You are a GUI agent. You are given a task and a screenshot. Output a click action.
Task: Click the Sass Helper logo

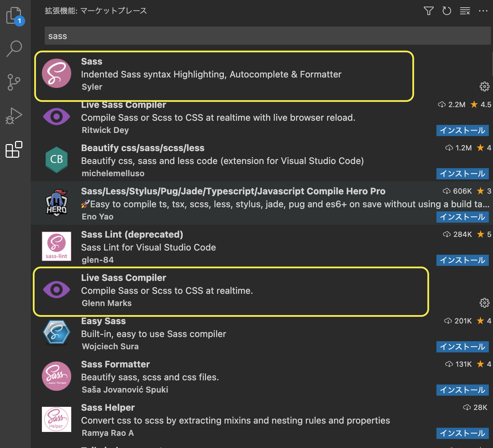click(x=57, y=419)
